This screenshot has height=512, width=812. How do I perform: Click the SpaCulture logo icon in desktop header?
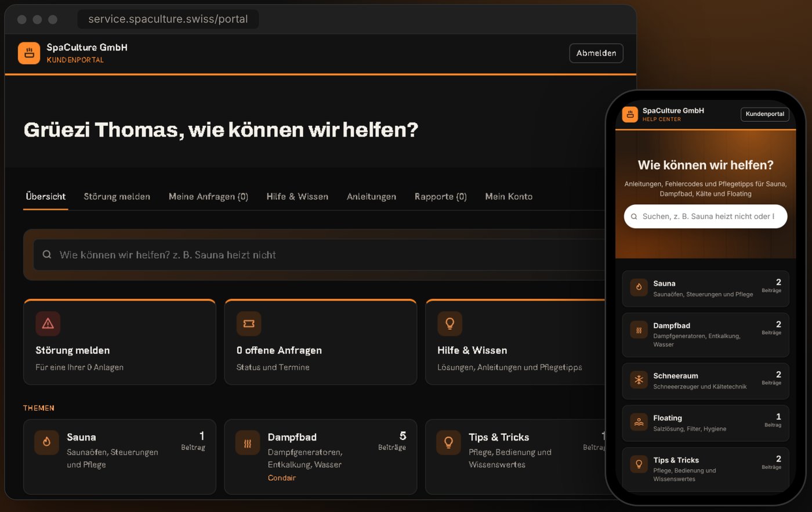coord(29,53)
